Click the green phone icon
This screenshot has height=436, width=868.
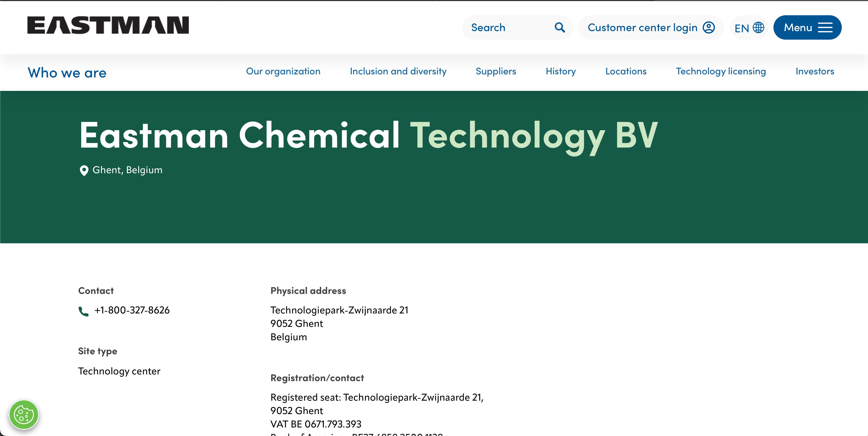pos(83,311)
